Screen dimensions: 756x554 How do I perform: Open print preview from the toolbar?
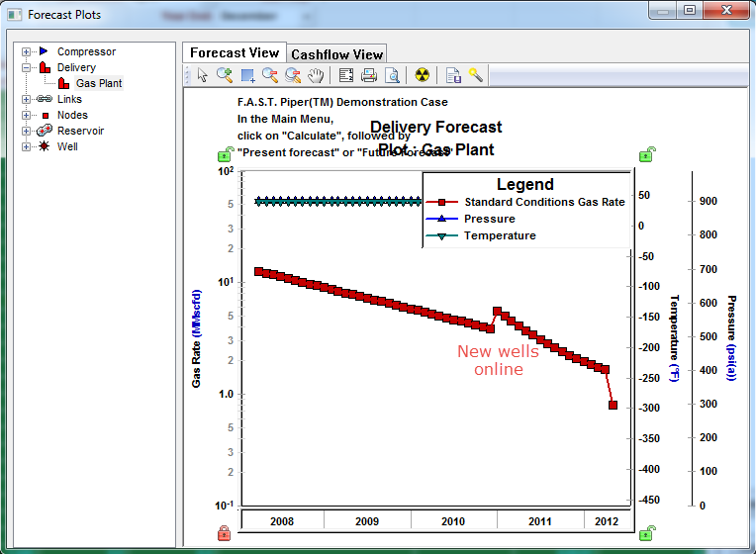click(392, 74)
